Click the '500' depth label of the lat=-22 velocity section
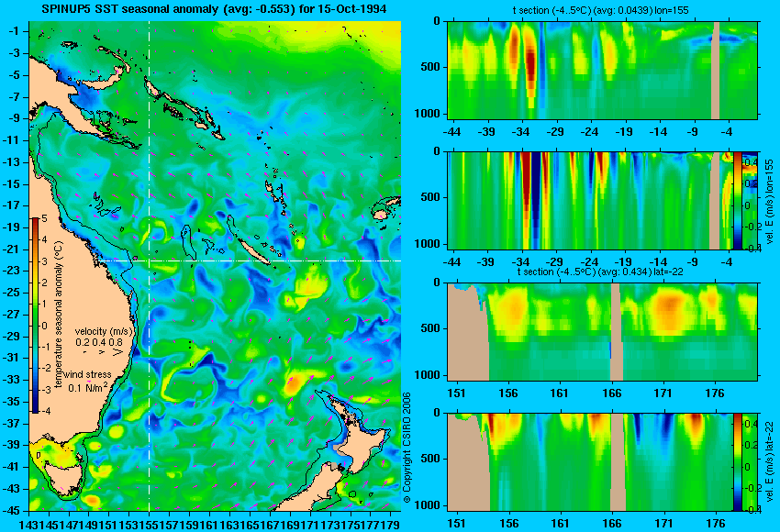Viewport: 780px width, 532px height. [430, 459]
